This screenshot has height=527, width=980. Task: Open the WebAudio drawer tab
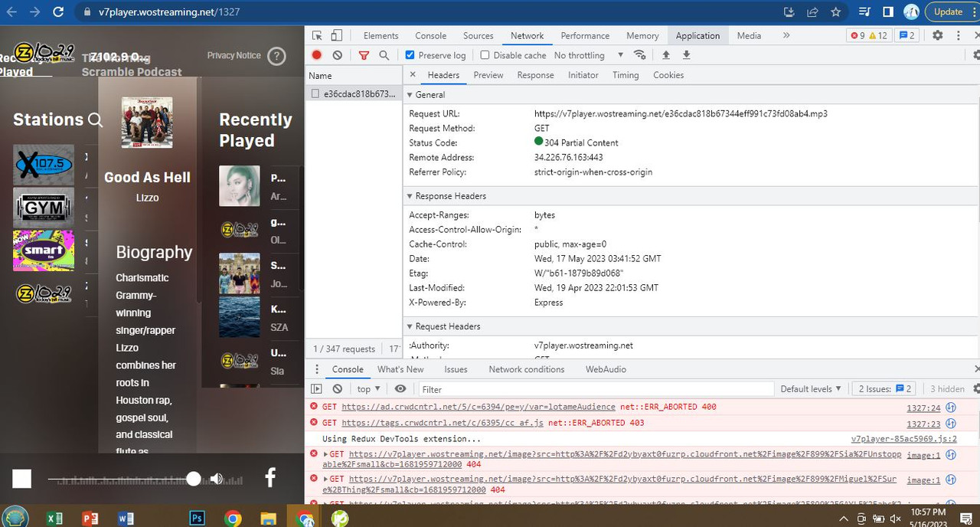(606, 369)
